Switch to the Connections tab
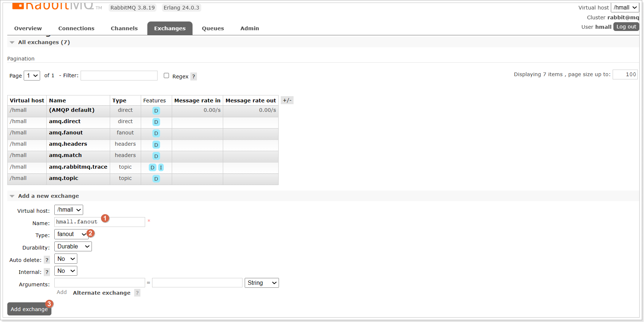Viewport: 644px width, 322px height. 76,28
